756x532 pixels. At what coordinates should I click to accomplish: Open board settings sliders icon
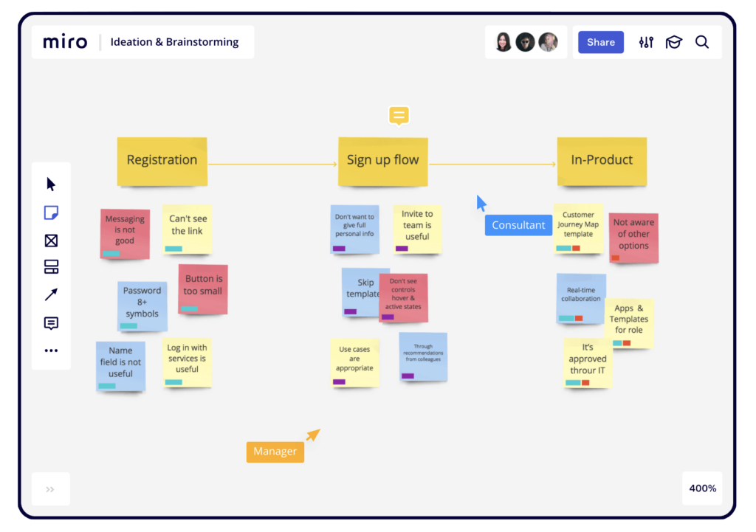[646, 42]
